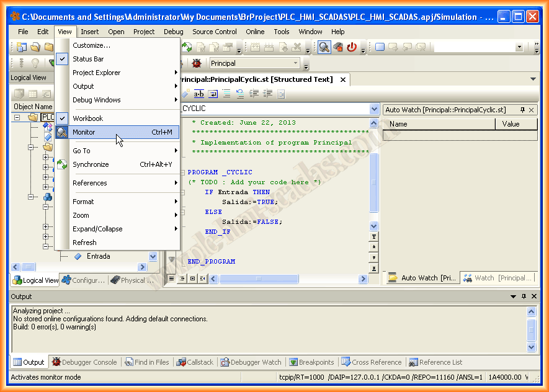Expand the _CYCLIC function dropdown arrow

[373, 109]
